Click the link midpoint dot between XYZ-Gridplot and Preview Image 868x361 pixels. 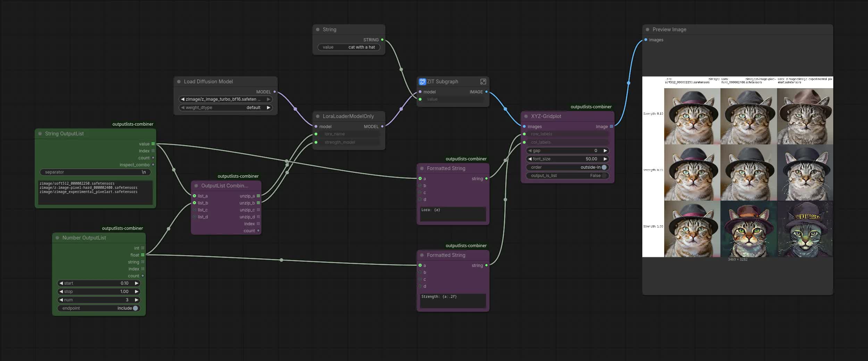coord(628,83)
